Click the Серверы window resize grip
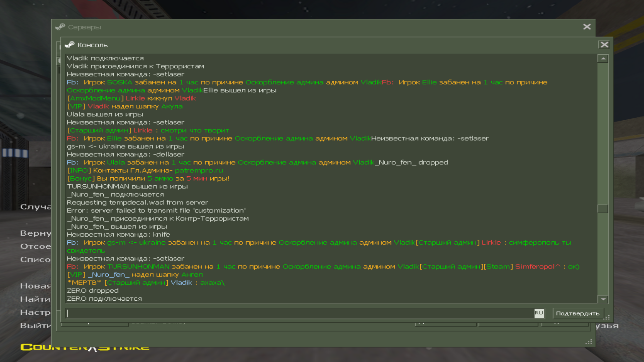This screenshot has width=644, height=362. 589,342
